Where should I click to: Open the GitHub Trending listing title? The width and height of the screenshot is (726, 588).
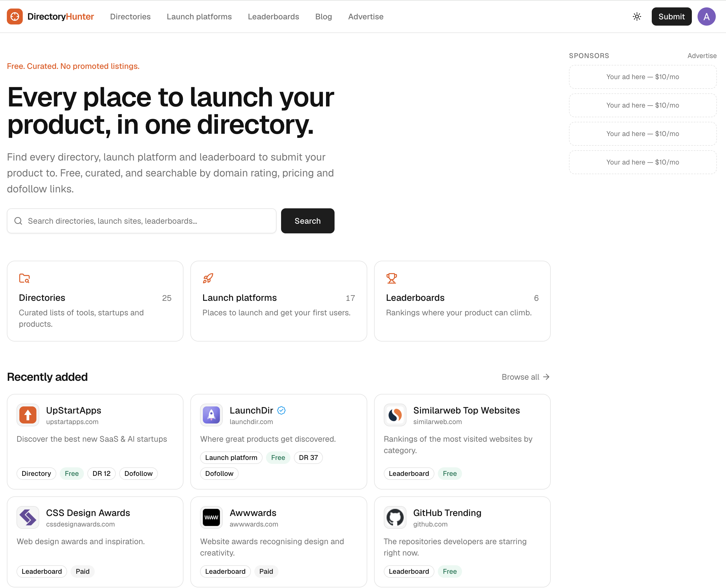[447, 513]
